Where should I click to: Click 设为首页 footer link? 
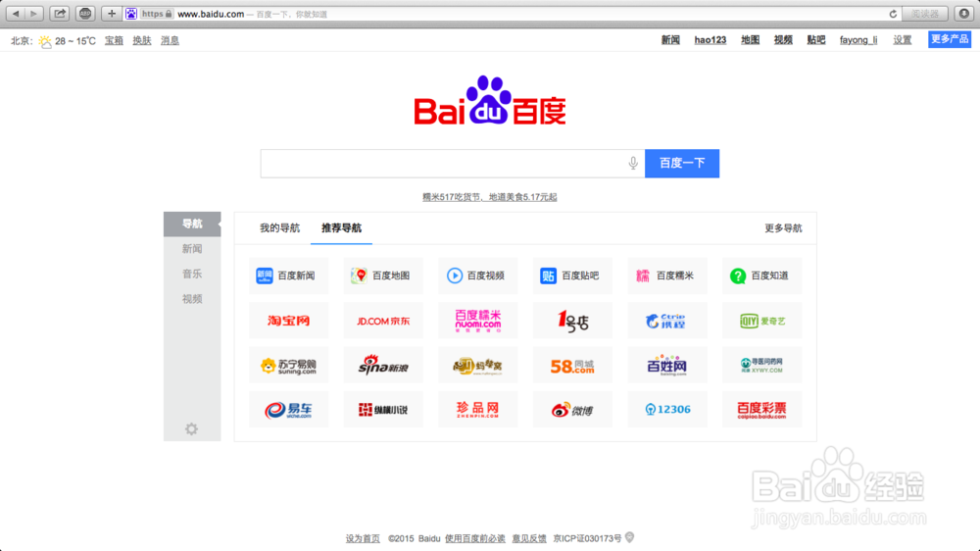coord(363,538)
